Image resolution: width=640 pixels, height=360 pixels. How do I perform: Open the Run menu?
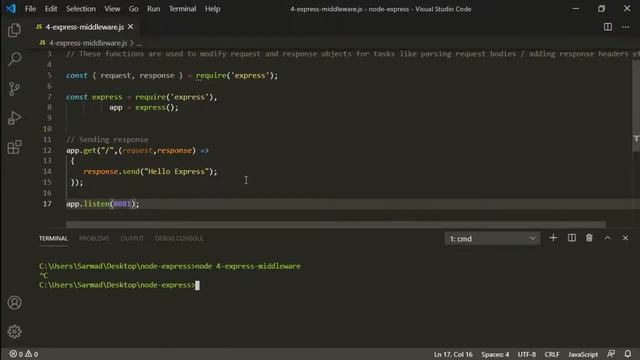tap(153, 9)
